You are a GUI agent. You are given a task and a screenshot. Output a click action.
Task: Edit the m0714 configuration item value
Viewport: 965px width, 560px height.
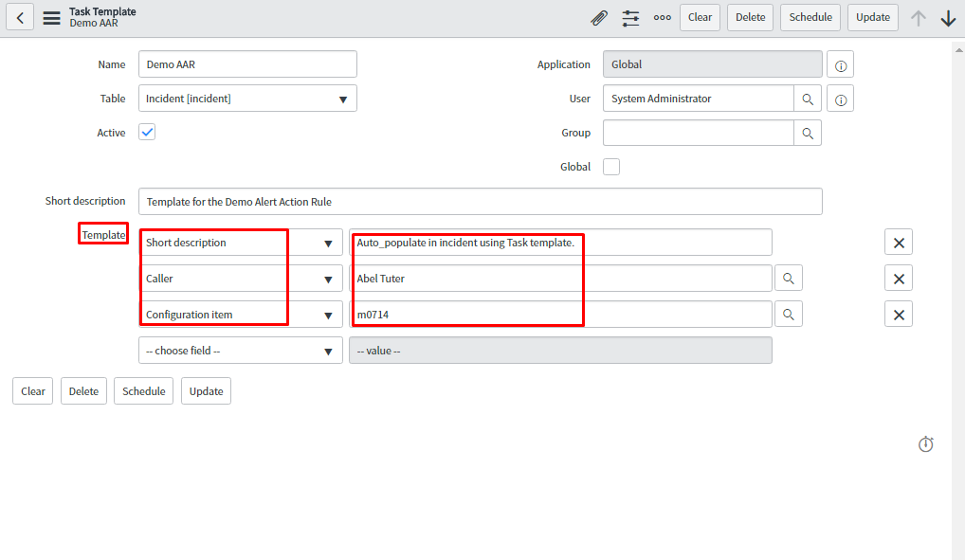pyautogui.click(x=560, y=315)
